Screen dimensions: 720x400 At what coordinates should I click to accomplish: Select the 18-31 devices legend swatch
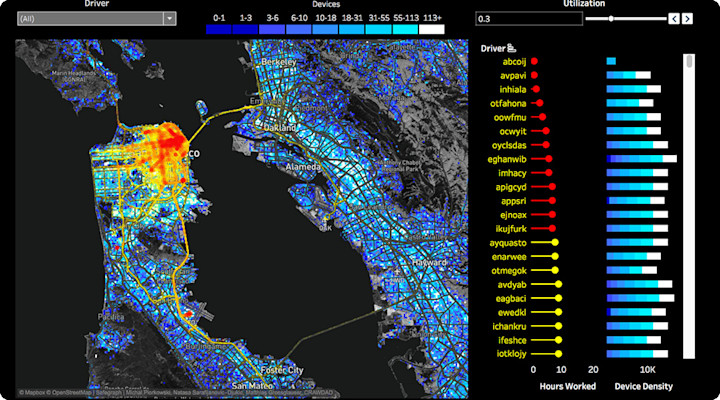[352, 29]
